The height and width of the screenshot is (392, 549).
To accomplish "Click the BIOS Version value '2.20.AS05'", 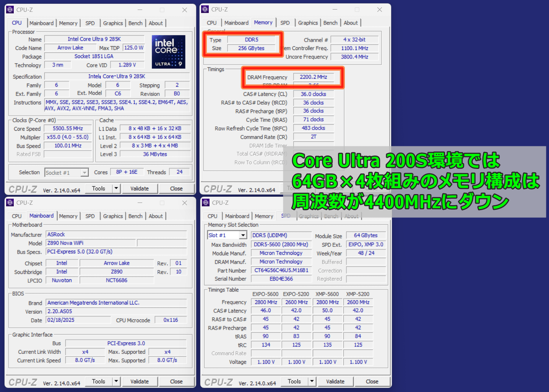I will (x=117, y=311).
